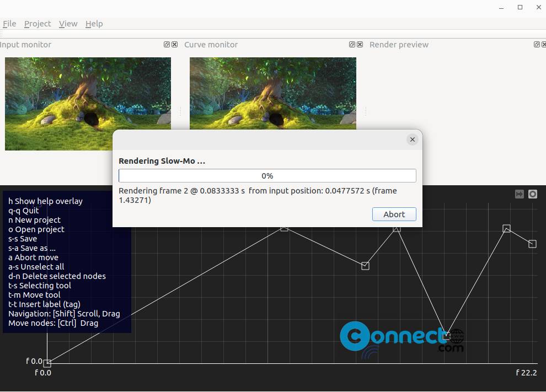Screen dimensions: 546x392
Task: Click the 'Curve monitor' panel title
Action: [x=211, y=45]
